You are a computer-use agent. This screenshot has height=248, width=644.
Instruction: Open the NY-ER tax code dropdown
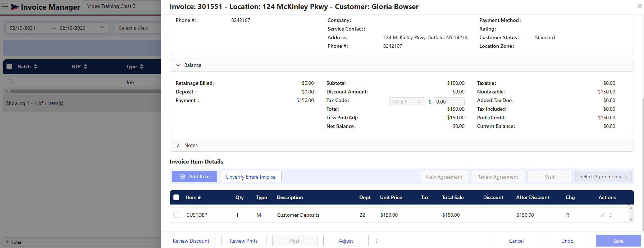click(407, 102)
